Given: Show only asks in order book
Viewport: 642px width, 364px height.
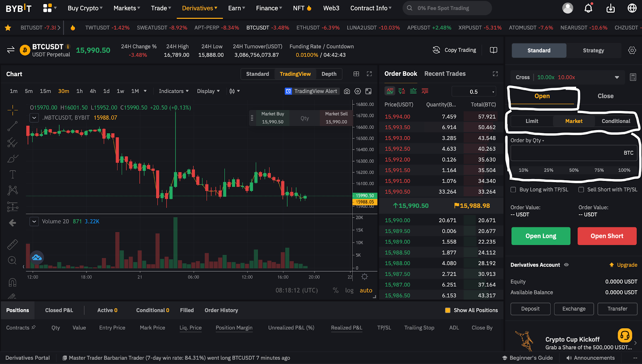Looking at the screenshot, I should 425,91.
